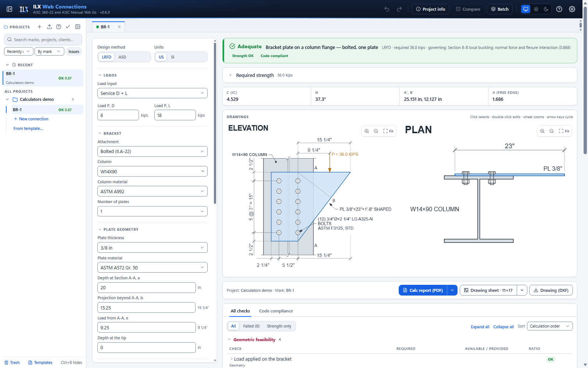Fit the Plan drawing to view

tap(564, 131)
